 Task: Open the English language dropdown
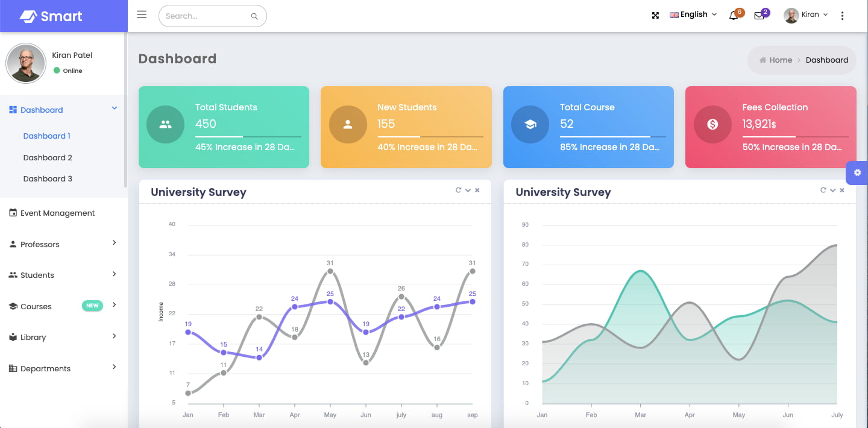tap(692, 14)
